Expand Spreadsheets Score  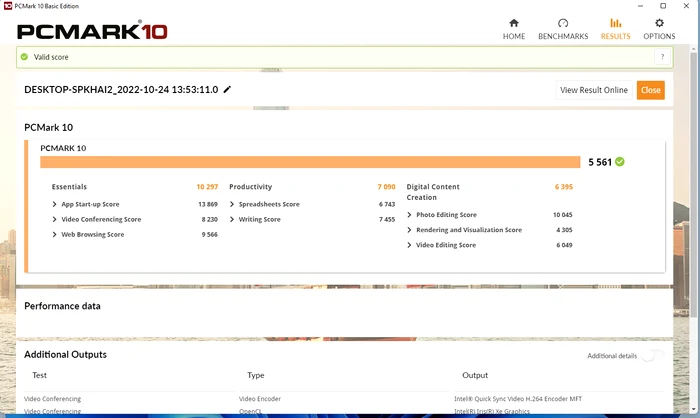tap(232, 204)
